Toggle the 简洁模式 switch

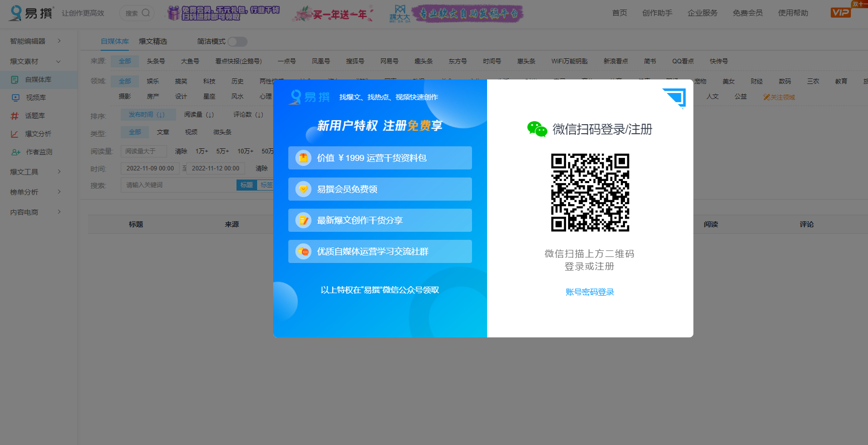(238, 42)
